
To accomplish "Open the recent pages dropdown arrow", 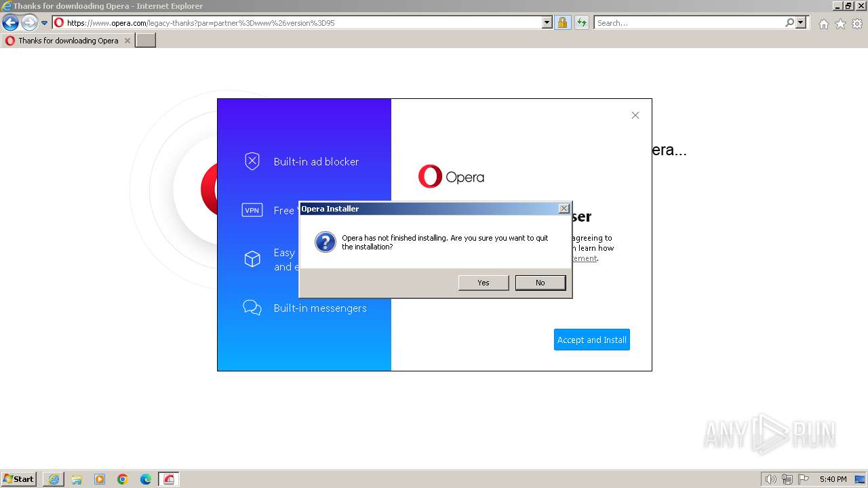I will (x=45, y=23).
